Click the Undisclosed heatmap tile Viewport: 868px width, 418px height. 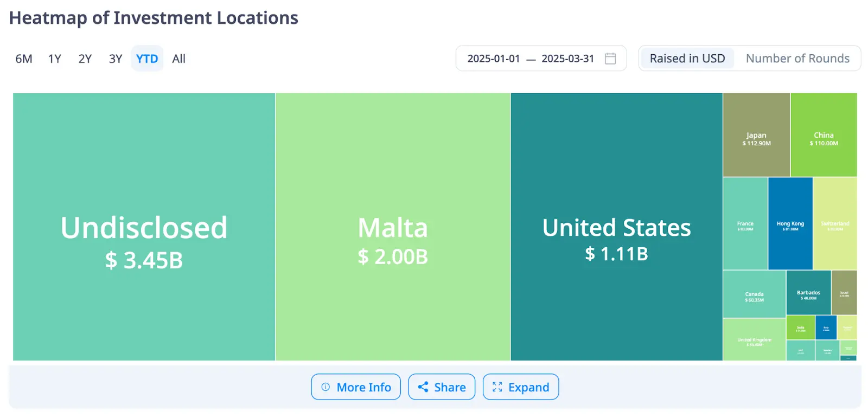[x=144, y=227]
